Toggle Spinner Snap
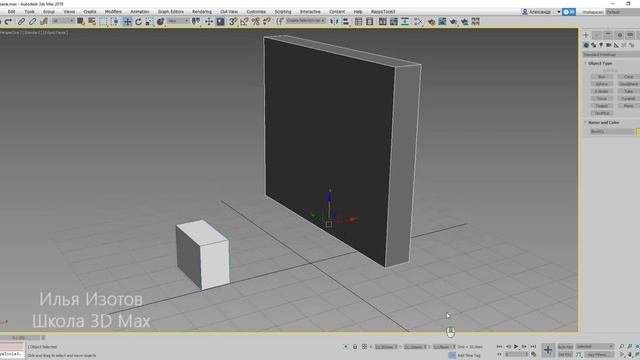This screenshot has height=360, width=640. pyautogui.click(x=267, y=22)
